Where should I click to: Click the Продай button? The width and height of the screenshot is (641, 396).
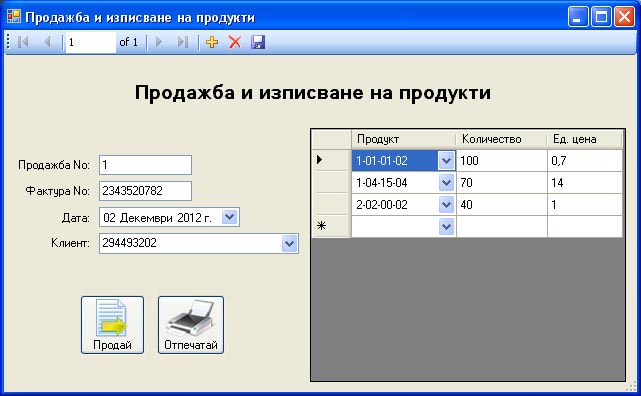112,325
